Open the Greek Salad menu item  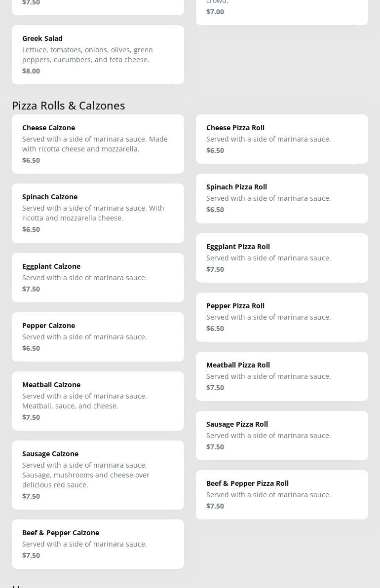coord(98,54)
